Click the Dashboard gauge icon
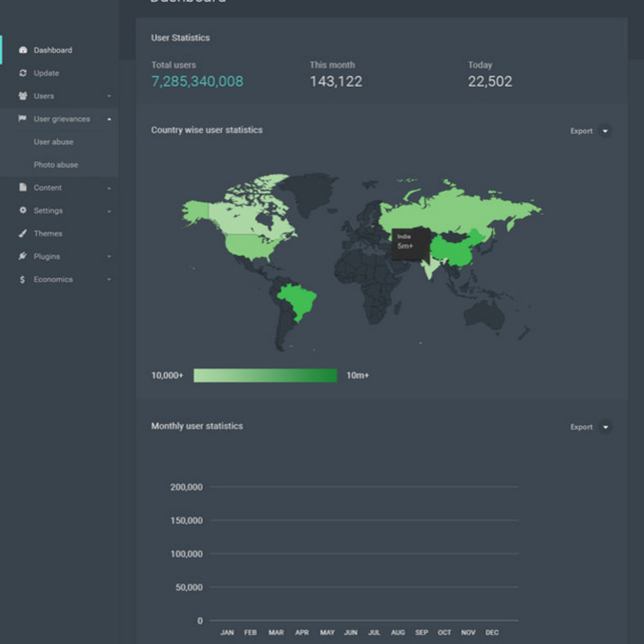Screen dimensions: 644x644 pyautogui.click(x=23, y=50)
